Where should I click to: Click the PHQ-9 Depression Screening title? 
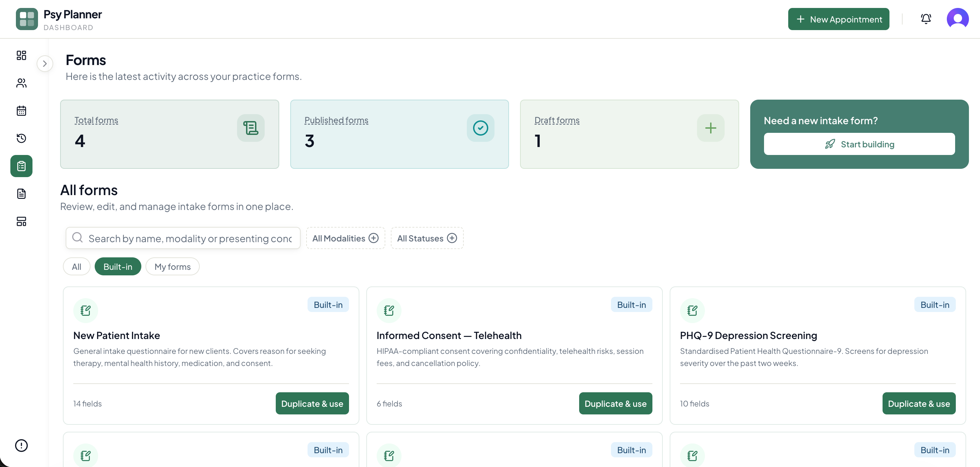click(x=748, y=335)
